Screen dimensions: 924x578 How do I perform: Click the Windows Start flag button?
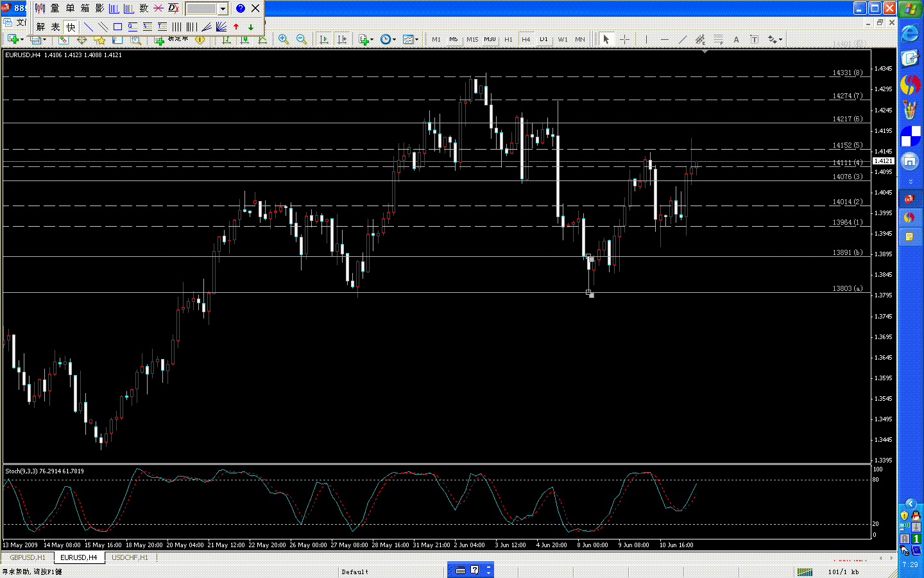pyautogui.click(x=911, y=8)
